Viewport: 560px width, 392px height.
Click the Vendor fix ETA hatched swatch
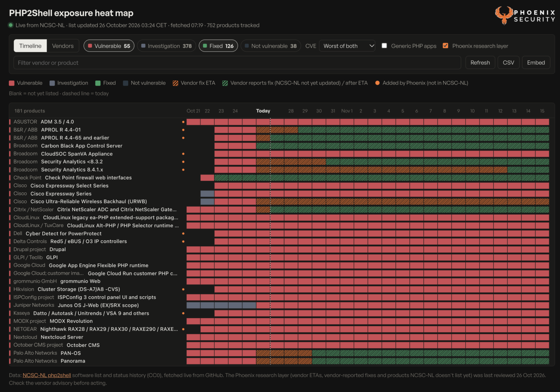point(175,83)
